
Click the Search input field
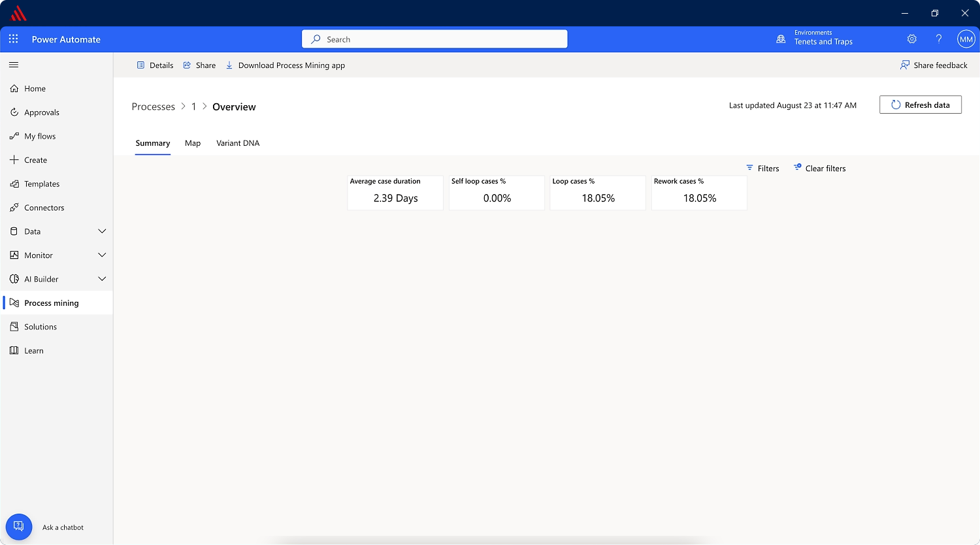click(x=434, y=39)
